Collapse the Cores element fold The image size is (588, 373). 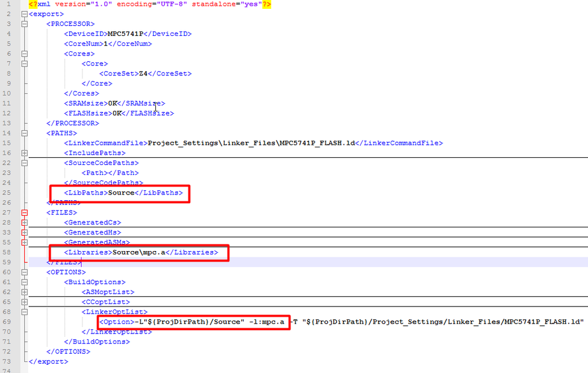[24, 53]
